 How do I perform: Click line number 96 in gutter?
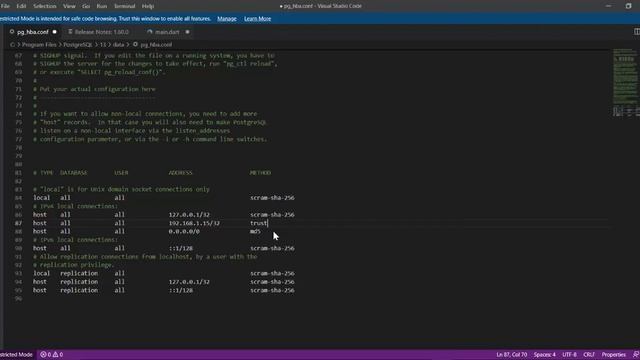pos(18,298)
